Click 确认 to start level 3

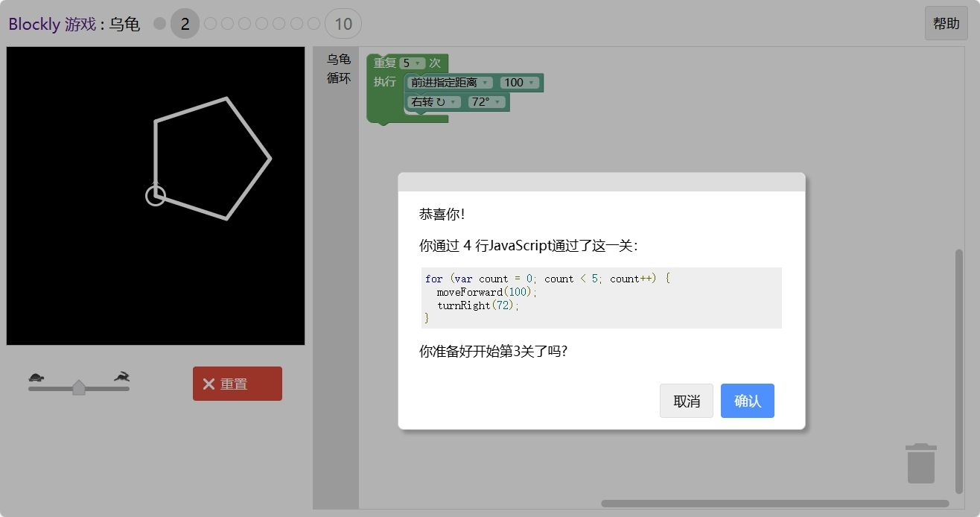coord(748,401)
